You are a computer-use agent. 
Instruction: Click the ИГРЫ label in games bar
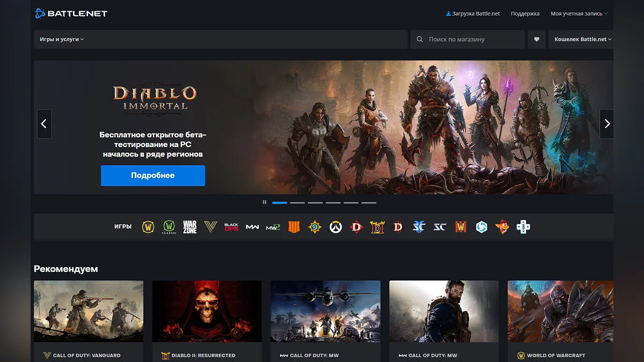(123, 227)
